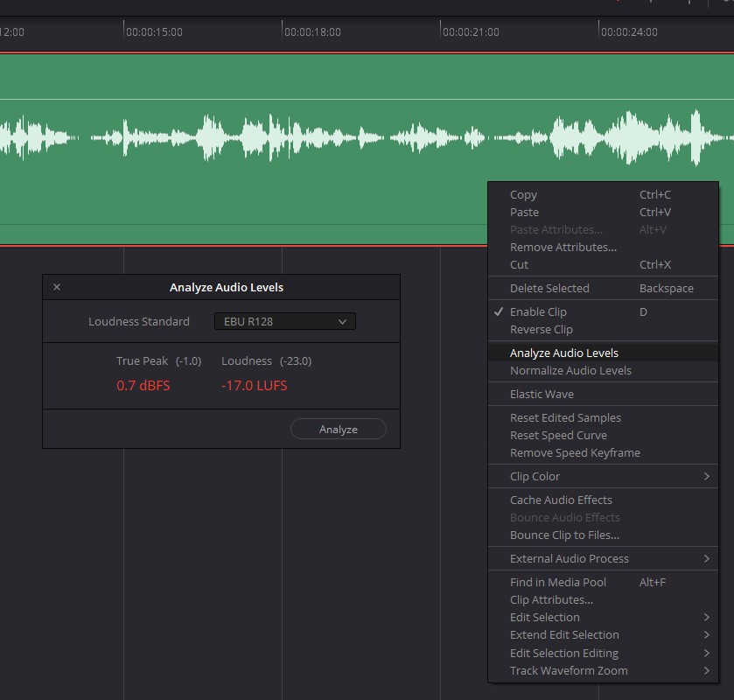Viewport: 734px width, 700px height.
Task: Expand the Edit Selection submenu
Action: pos(603,617)
